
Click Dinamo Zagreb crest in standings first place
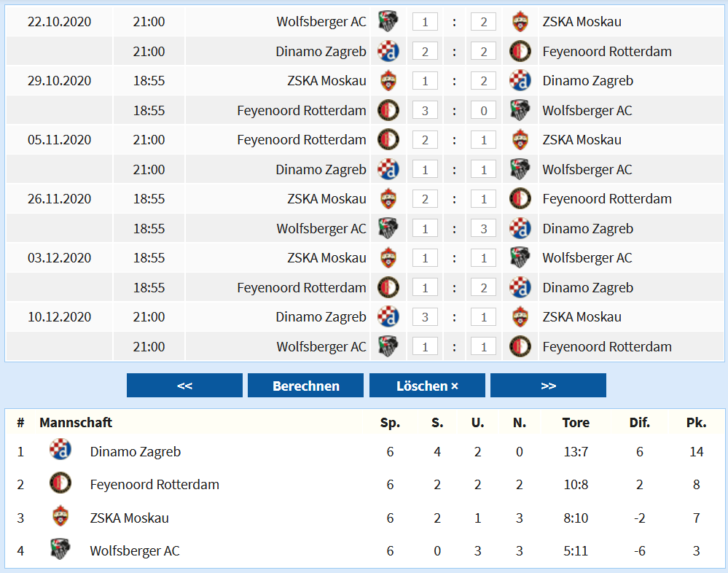(60, 450)
